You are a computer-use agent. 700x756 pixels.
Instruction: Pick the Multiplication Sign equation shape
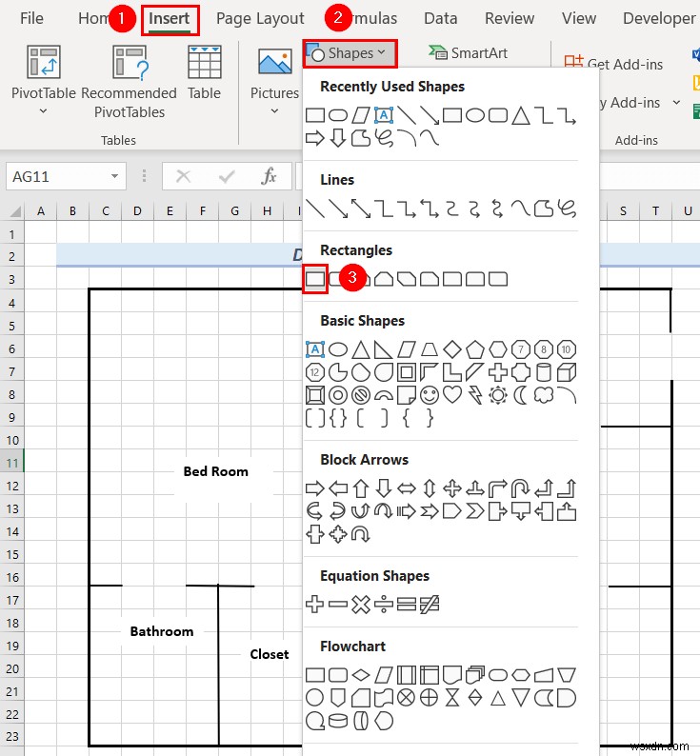[x=361, y=604]
